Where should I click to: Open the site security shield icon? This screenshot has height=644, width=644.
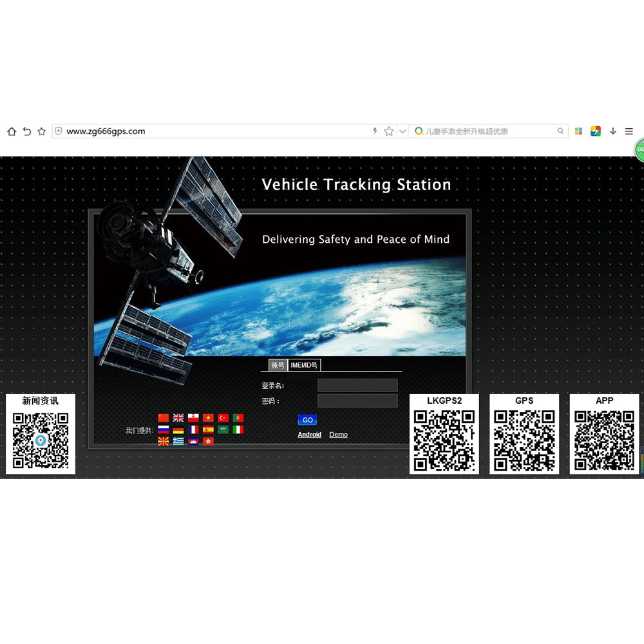[59, 131]
